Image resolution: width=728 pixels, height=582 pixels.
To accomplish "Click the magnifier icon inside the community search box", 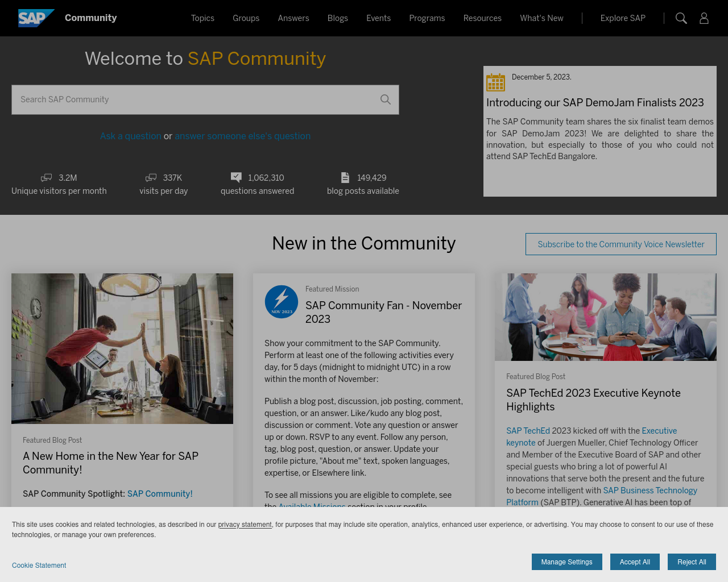I will (x=386, y=99).
